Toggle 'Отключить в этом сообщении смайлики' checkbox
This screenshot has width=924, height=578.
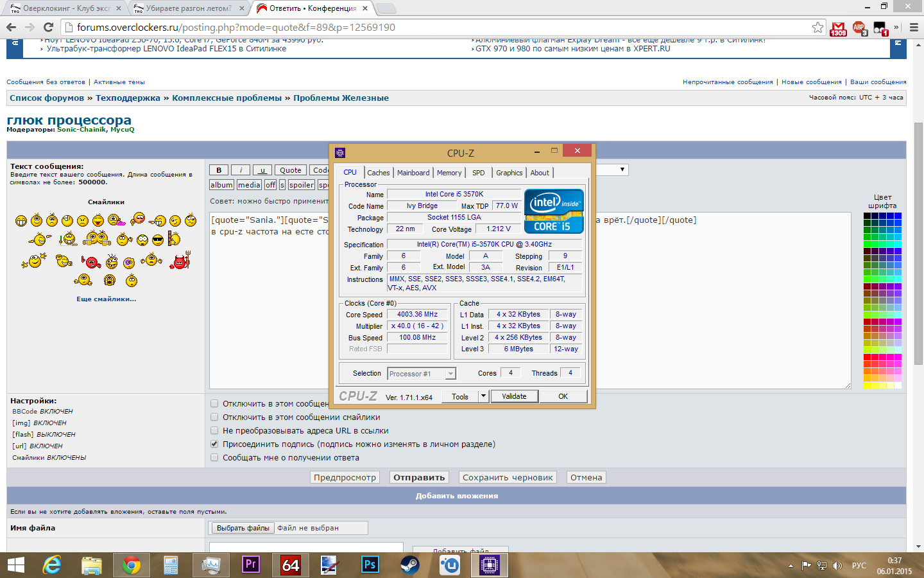click(x=214, y=417)
